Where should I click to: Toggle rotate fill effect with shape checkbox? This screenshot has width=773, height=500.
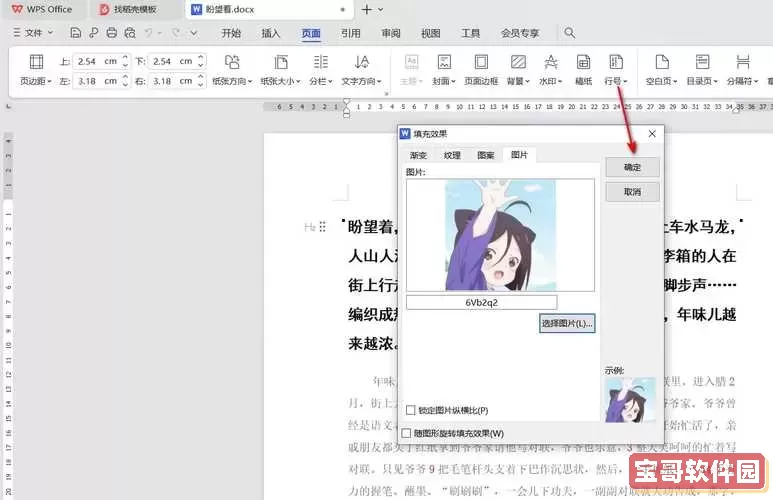point(406,433)
